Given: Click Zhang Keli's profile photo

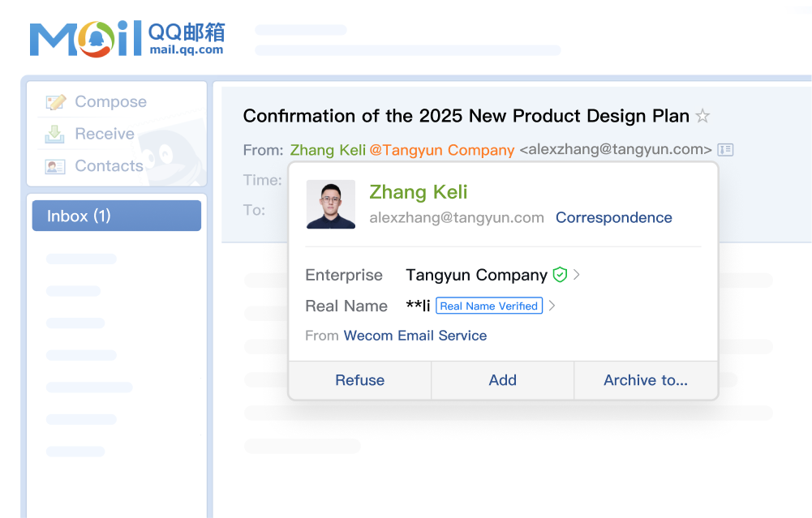Looking at the screenshot, I should coord(331,204).
